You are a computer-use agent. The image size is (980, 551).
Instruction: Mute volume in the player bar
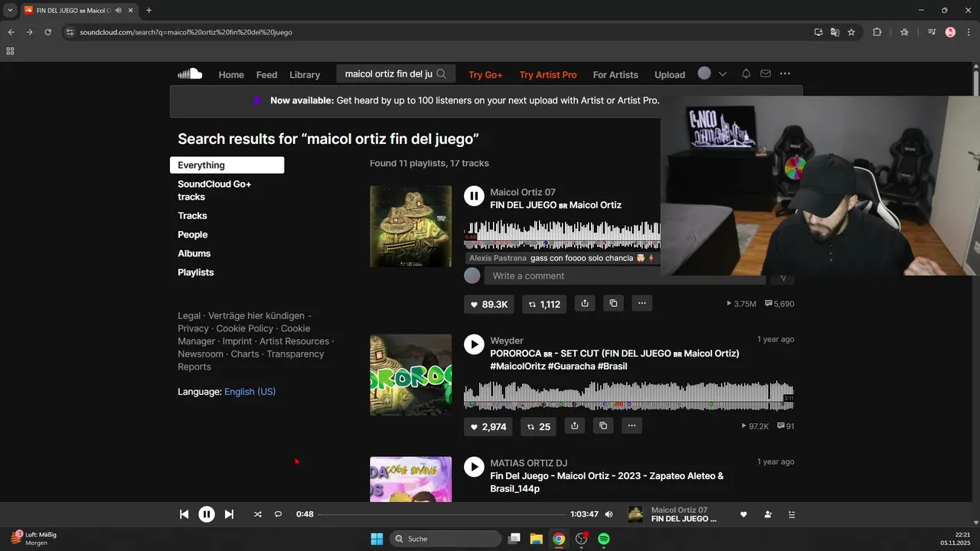pos(609,514)
